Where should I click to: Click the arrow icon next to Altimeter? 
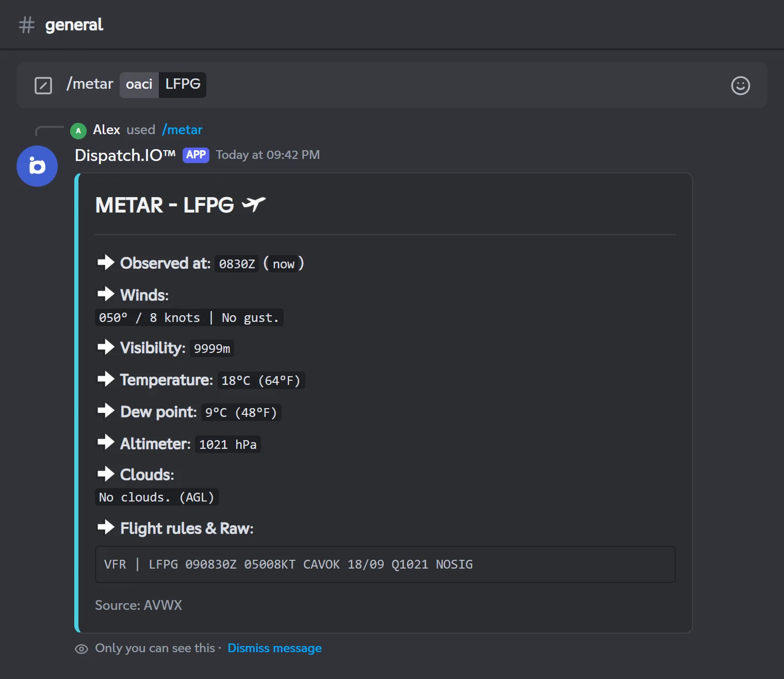pyautogui.click(x=106, y=443)
